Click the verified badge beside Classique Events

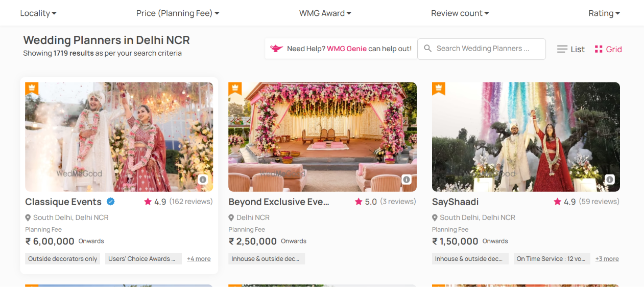click(110, 202)
